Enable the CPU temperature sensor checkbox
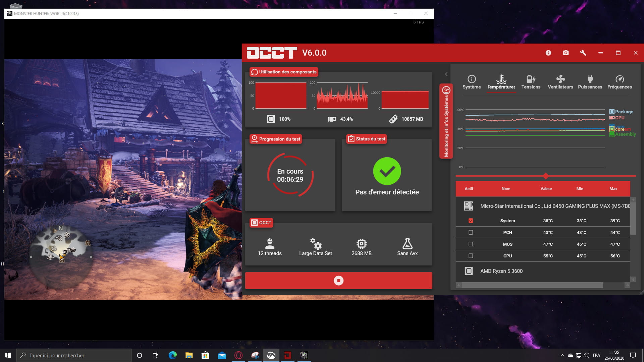644x362 pixels. pyautogui.click(x=471, y=256)
